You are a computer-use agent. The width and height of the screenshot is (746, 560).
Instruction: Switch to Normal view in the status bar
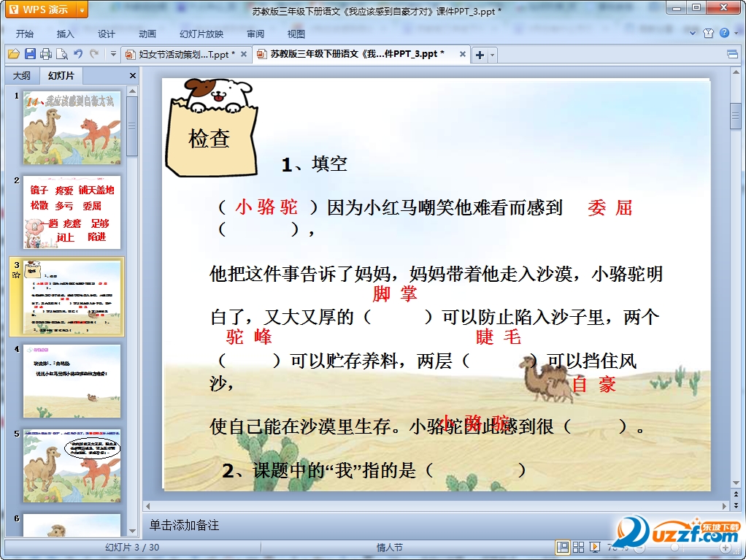click(x=562, y=547)
